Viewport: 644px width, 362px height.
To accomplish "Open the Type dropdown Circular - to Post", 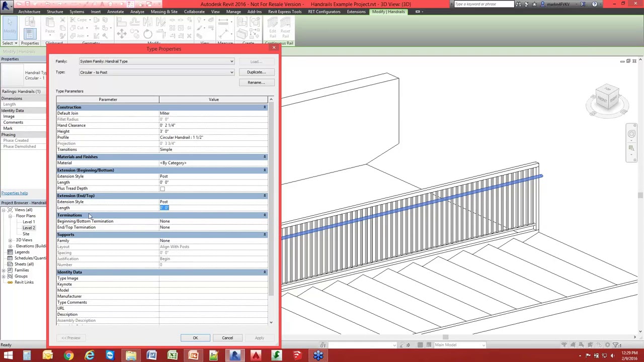I will pos(156,72).
